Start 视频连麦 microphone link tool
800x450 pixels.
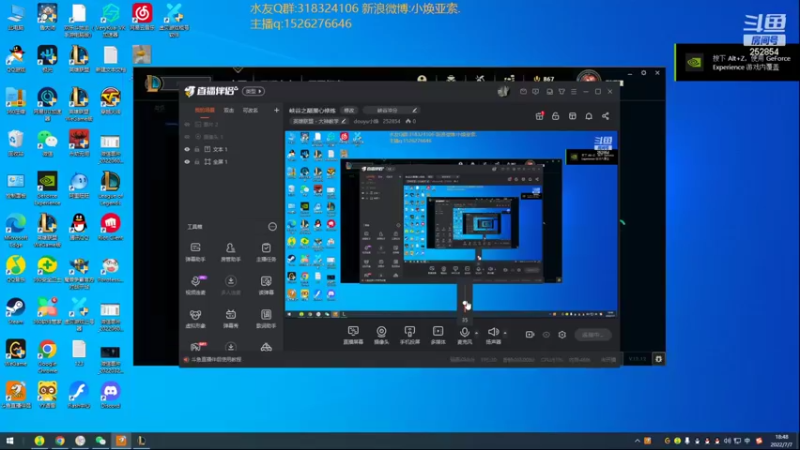tap(195, 285)
